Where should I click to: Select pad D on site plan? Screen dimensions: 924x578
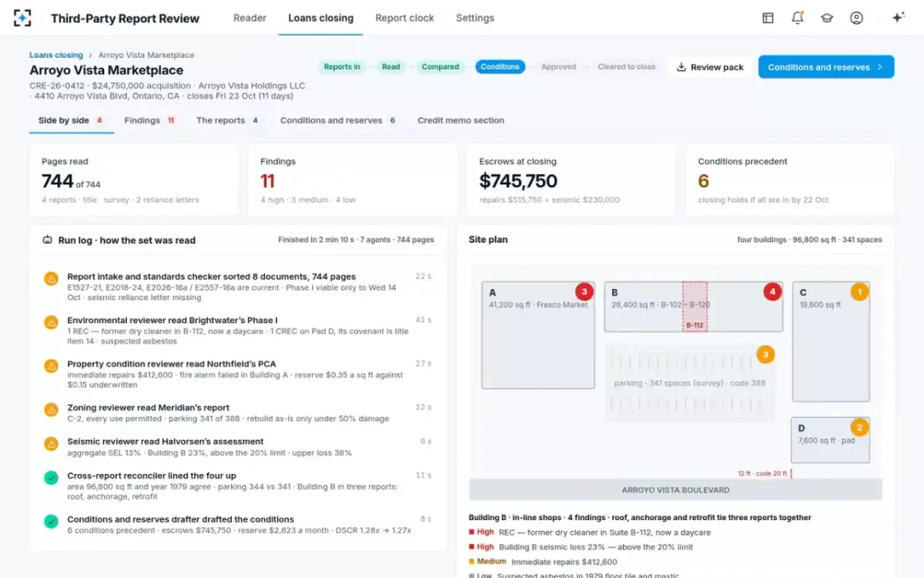[x=831, y=440]
